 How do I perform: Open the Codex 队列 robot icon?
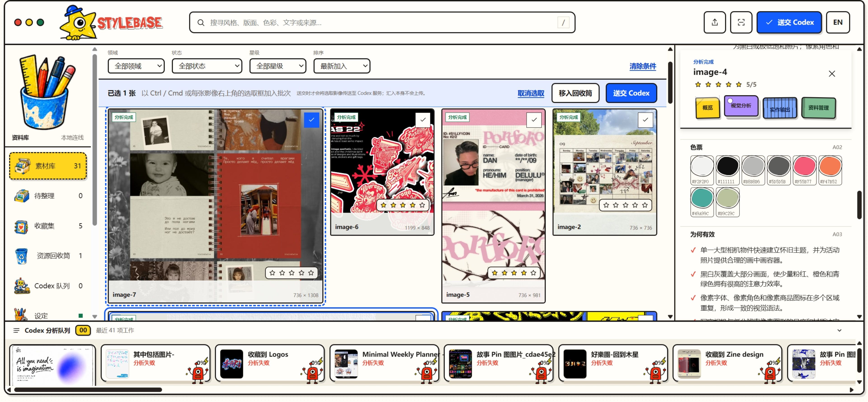click(x=22, y=286)
